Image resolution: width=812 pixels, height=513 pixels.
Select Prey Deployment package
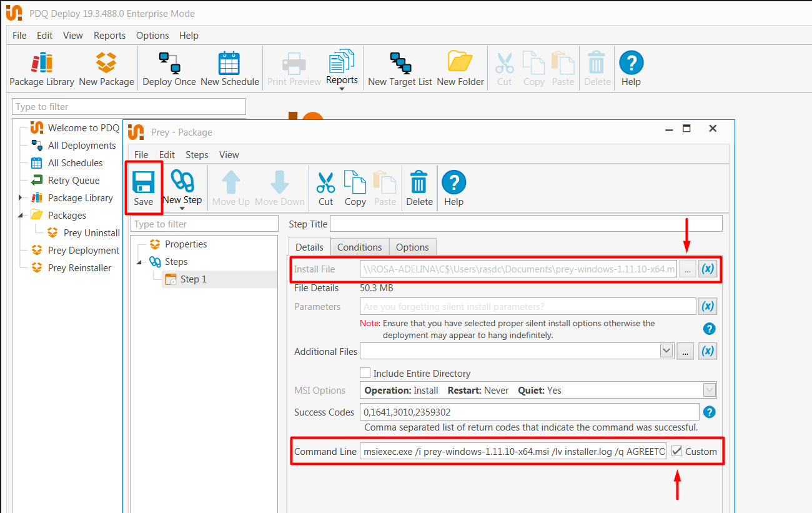coord(83,251)
